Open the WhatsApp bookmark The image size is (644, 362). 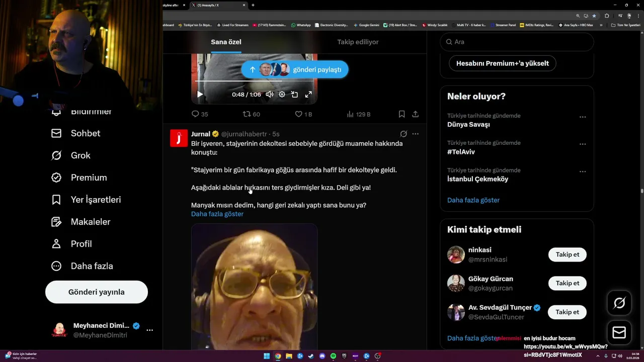point(301,25)
